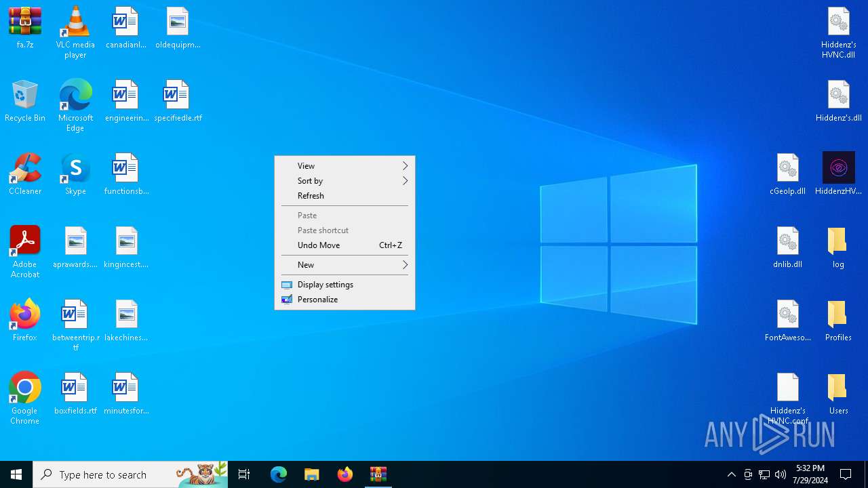Select the kingincest... image file
This screenshot has height=488, width=868.
coord(126,247)
